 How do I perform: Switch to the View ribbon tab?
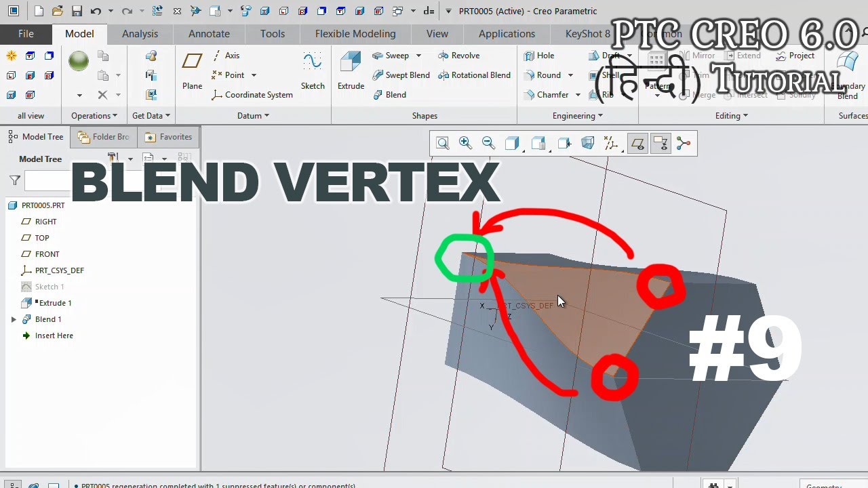[437, 34]
